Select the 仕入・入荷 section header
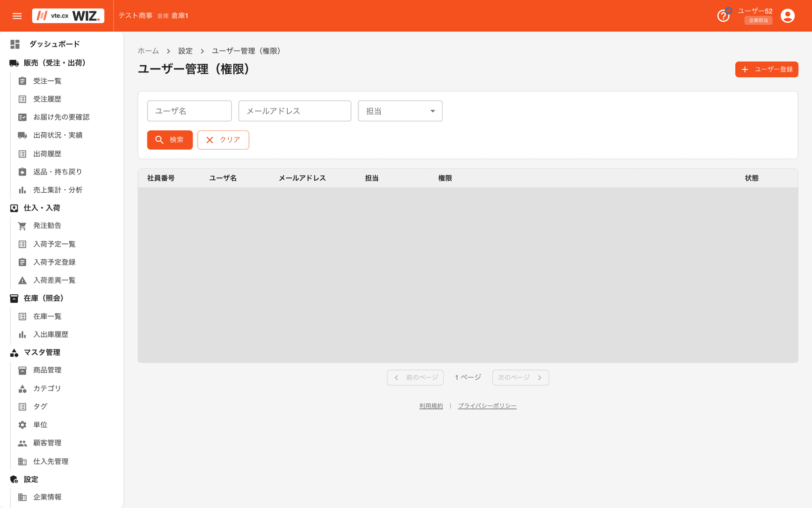This screenshot has width=812, height=508. click(42, 208)
